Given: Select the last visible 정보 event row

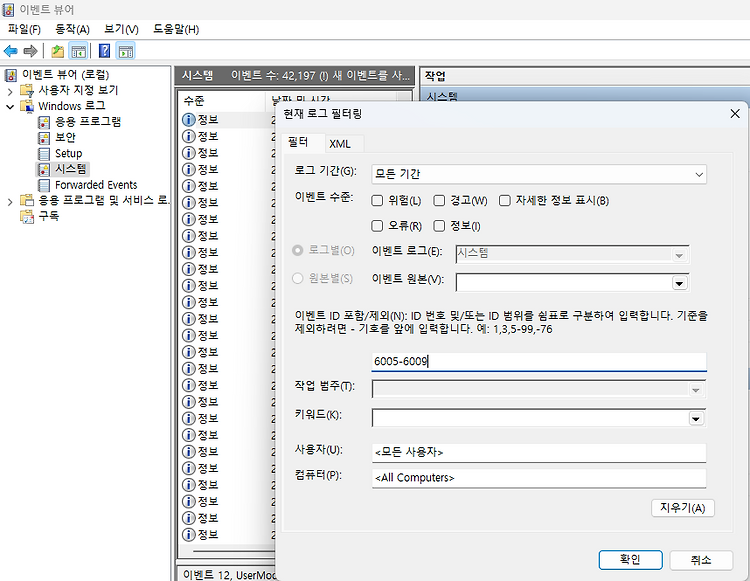Looking at the screenshot, I should click(x=227, y=535).
